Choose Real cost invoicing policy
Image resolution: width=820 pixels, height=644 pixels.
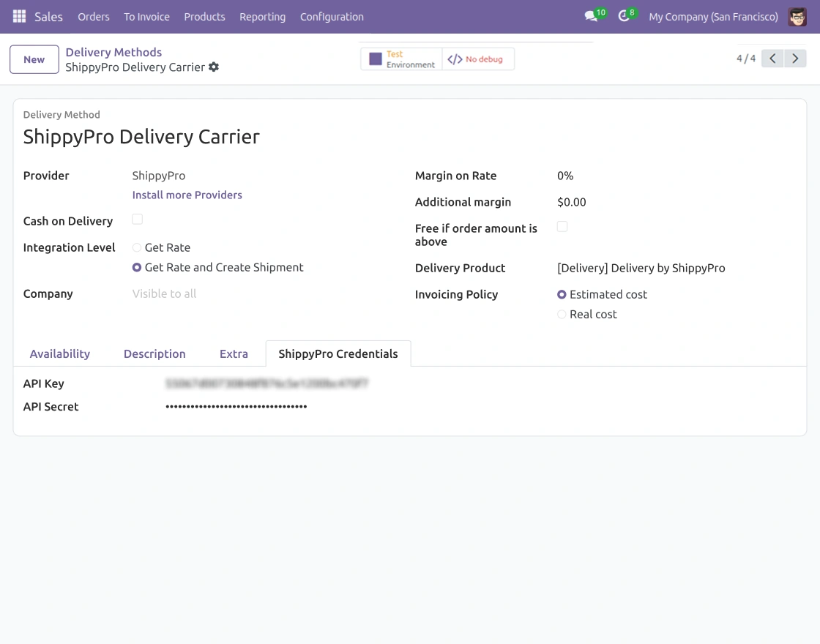[562, 314]
